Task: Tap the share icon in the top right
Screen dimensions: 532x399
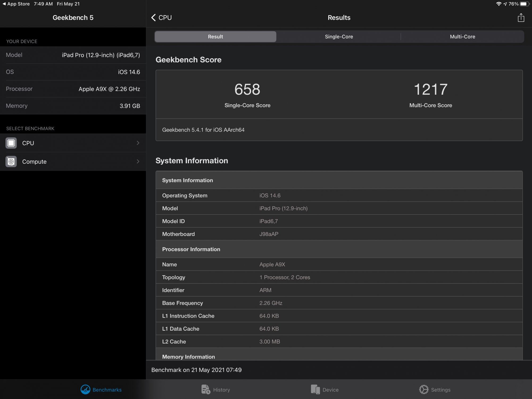Action: click(x=521, y=18)
